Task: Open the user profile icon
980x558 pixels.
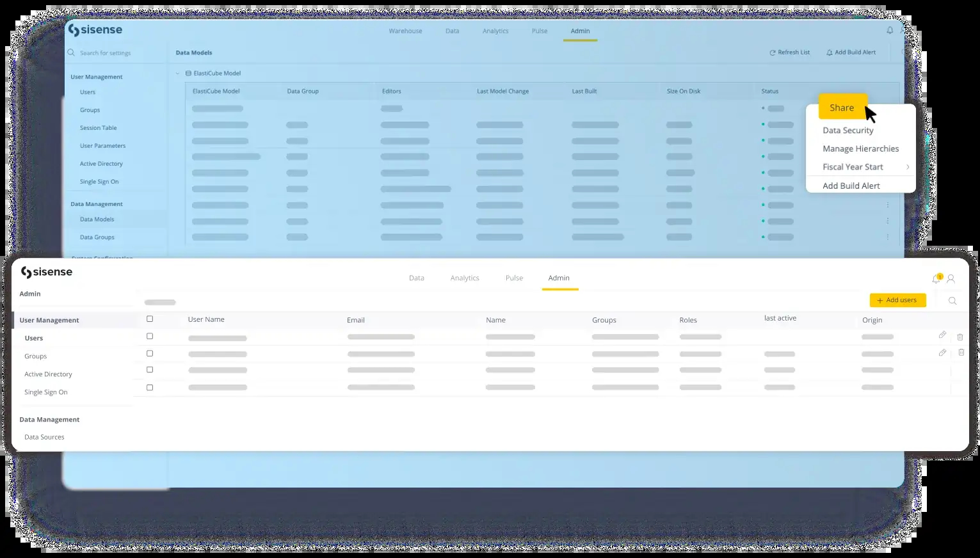Action: click(951, 279)
